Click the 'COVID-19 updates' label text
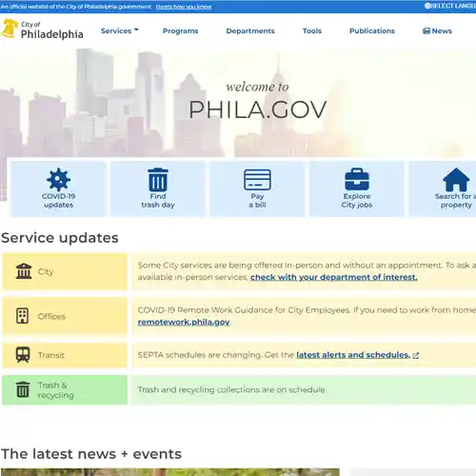 tap(58, 201)
